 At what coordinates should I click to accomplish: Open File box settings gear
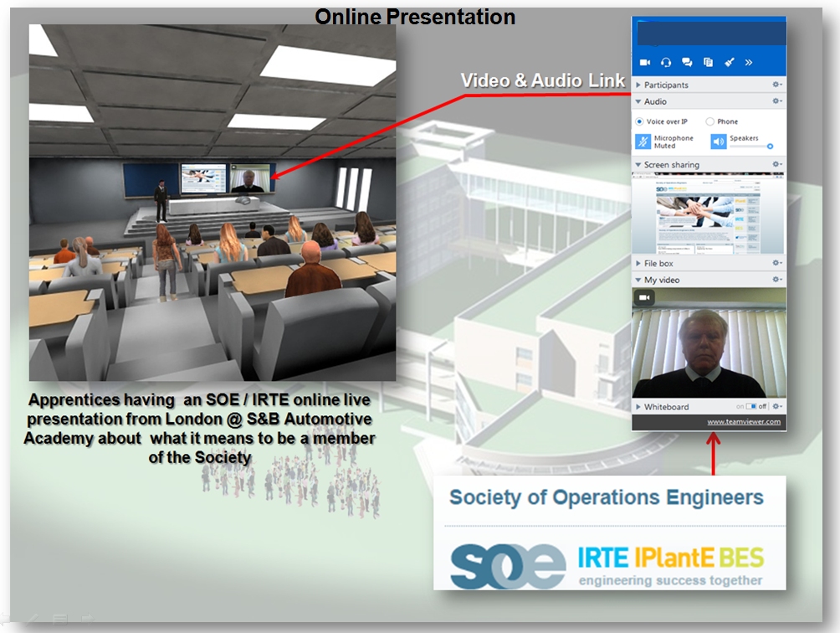pyautogui.click(x=776, y=263)
